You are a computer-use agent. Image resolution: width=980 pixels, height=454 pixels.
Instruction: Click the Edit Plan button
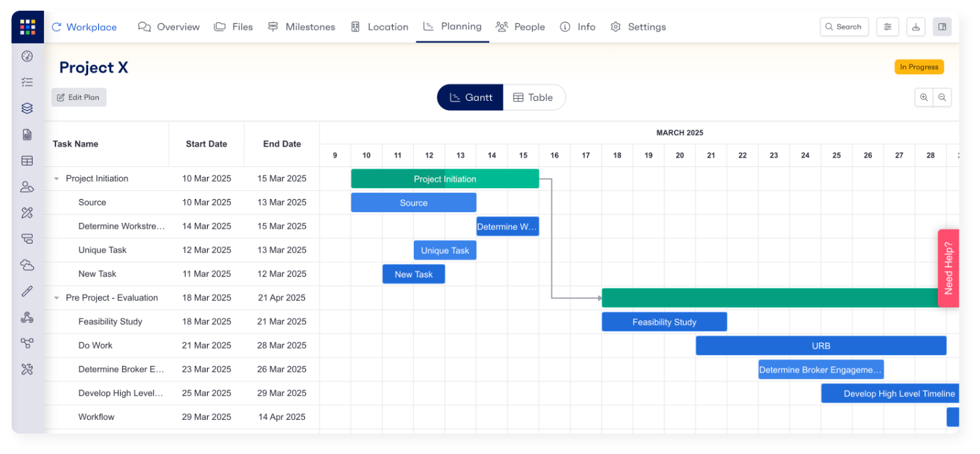click(x=79, y=97)
